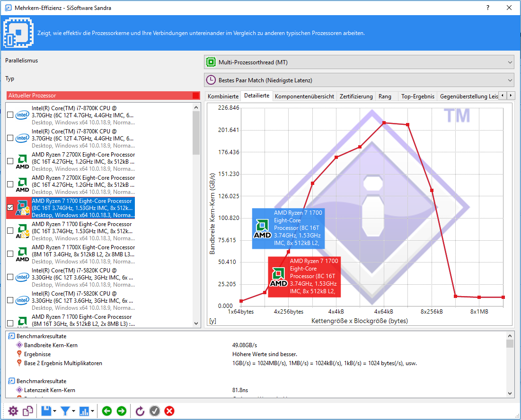The width and height of the screenshot is (521, 420).
Task: Go forward with the green right arrow
Action: [122, 411]
